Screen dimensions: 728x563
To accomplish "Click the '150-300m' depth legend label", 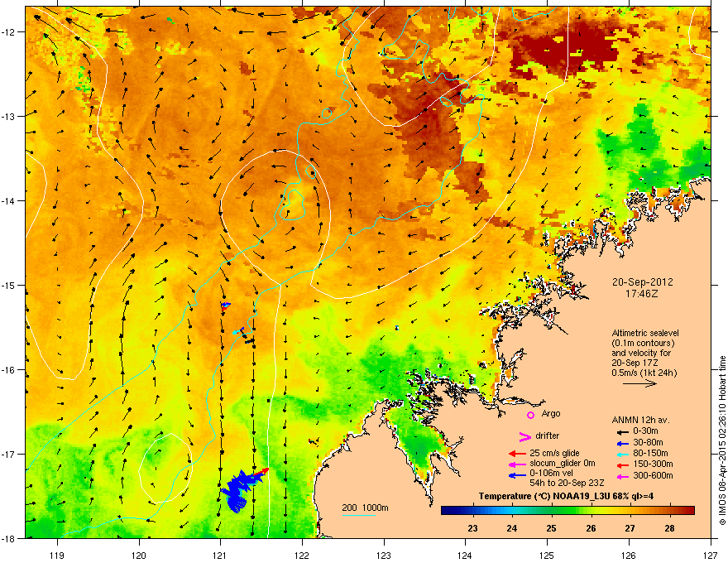I will 653,464.
